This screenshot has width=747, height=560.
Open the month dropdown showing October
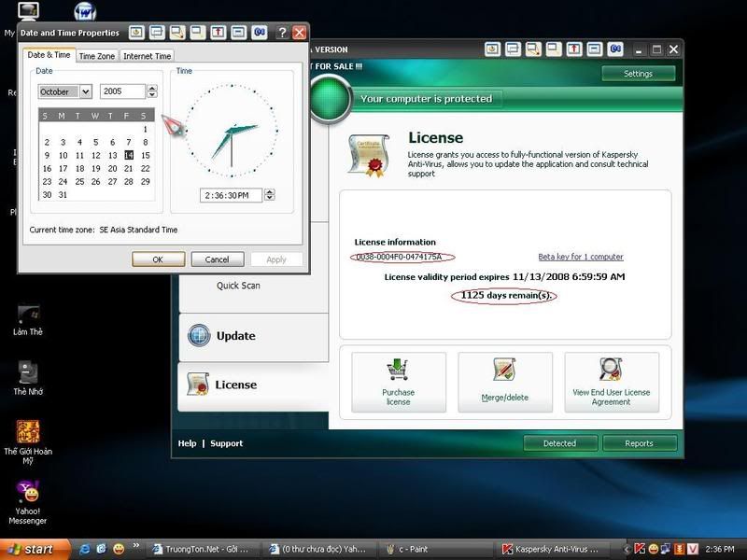(86, 91)
